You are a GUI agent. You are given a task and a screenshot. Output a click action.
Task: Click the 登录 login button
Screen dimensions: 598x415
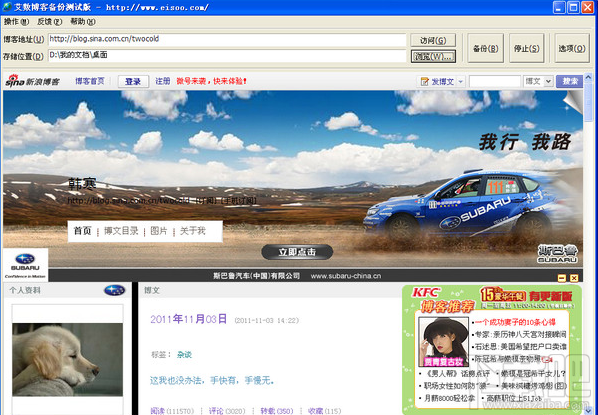tap(133, 81)
